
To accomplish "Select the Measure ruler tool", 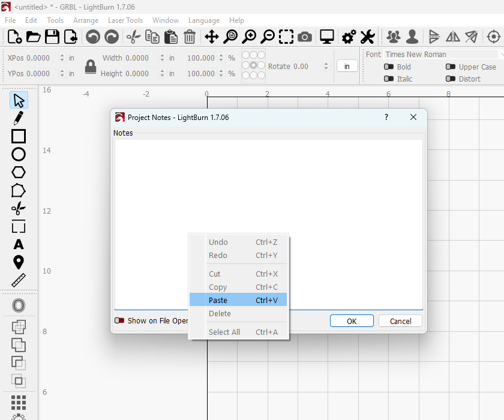I will click(x=19, y=280).
